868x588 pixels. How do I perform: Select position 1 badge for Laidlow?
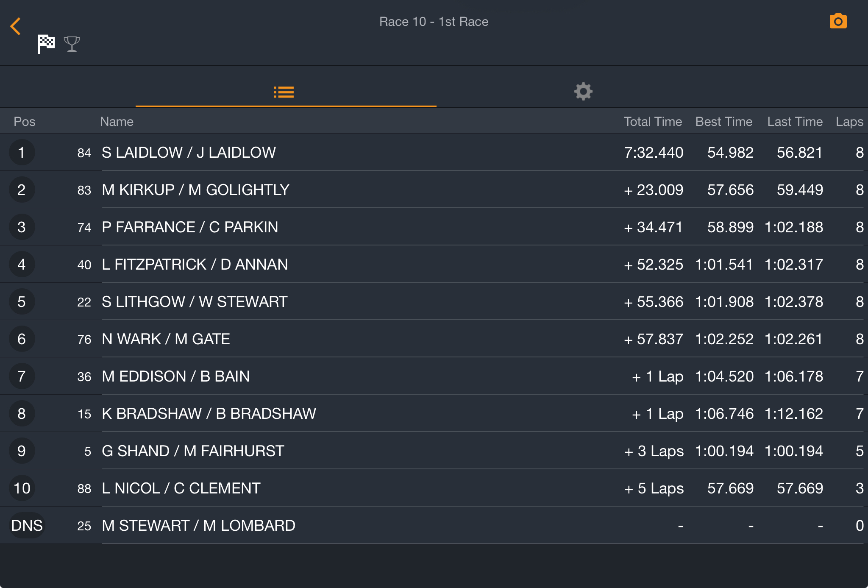[x=22, y=153]
